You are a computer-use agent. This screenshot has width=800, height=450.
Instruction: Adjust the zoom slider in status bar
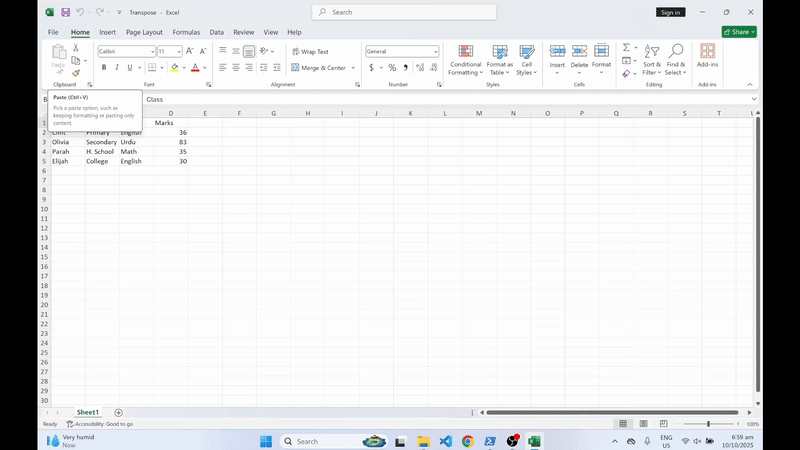708,424
